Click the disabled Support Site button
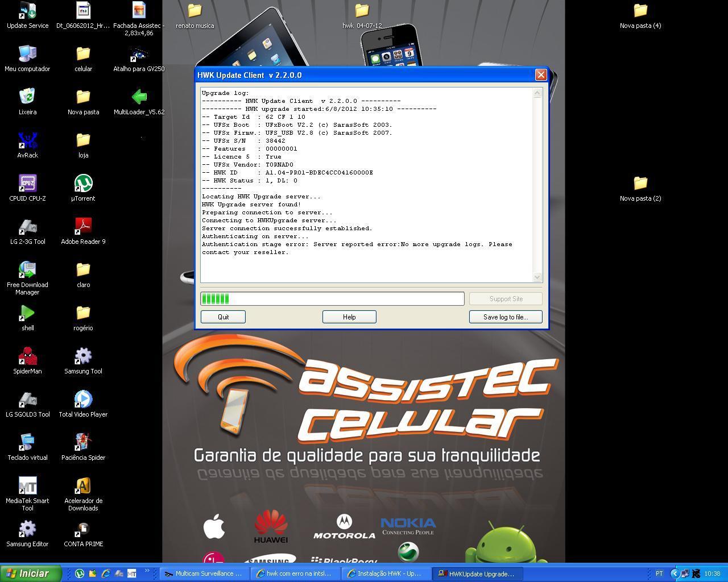 (506, 298)
